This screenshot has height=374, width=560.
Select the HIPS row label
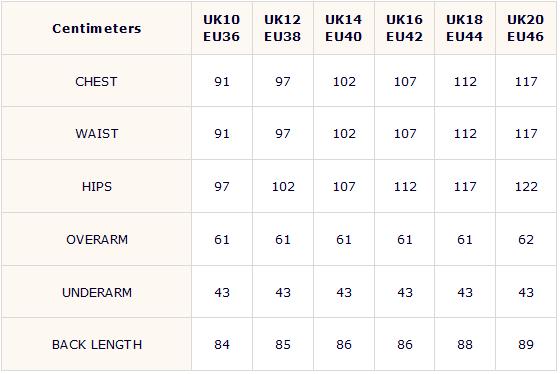97,186
